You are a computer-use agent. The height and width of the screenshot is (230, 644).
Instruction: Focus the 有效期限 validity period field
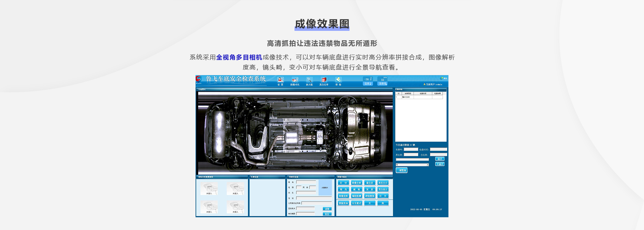click(x=306, y=214)
